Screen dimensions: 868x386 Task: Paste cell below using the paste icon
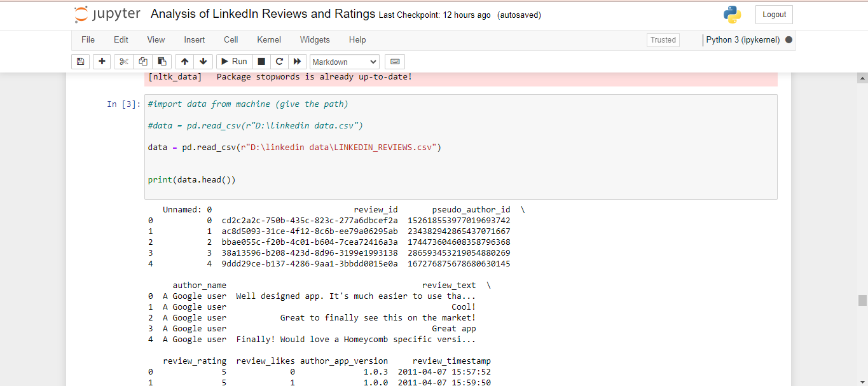pos(162,61)
